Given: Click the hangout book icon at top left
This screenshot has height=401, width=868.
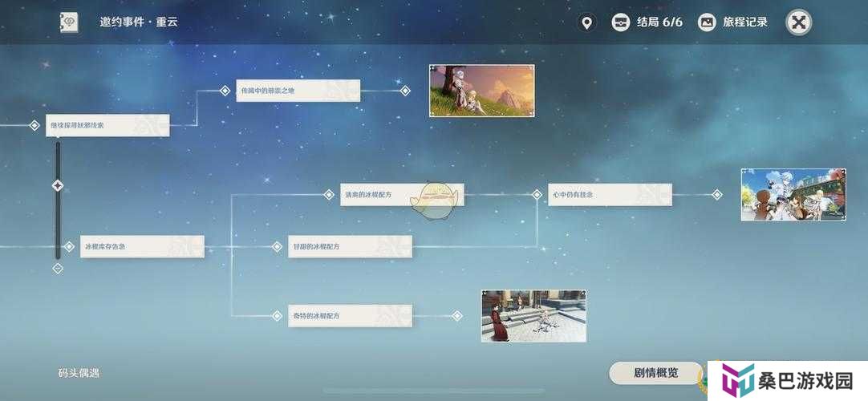Looking at the screenshot, I should pos(69,22).
